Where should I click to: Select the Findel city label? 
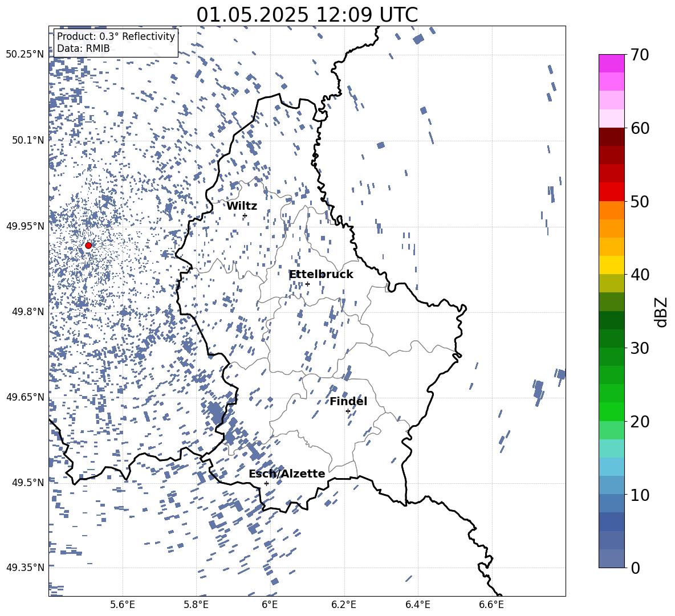(x=348, y=401)
